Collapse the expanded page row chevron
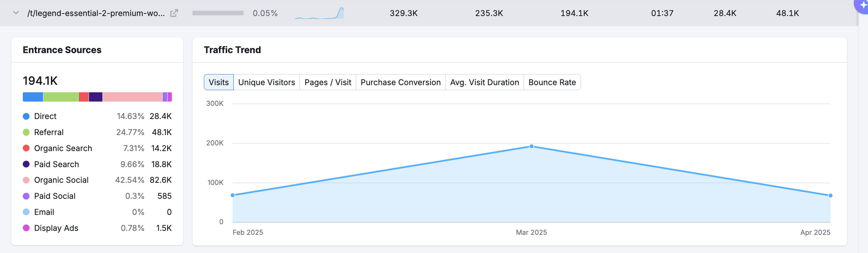 [16, 13]
